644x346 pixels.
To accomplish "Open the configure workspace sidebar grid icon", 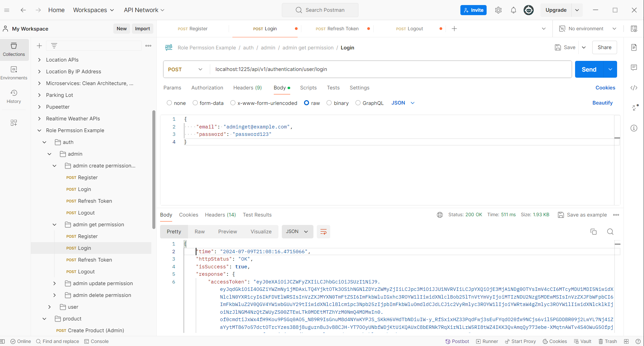I will tap(14, 123).
